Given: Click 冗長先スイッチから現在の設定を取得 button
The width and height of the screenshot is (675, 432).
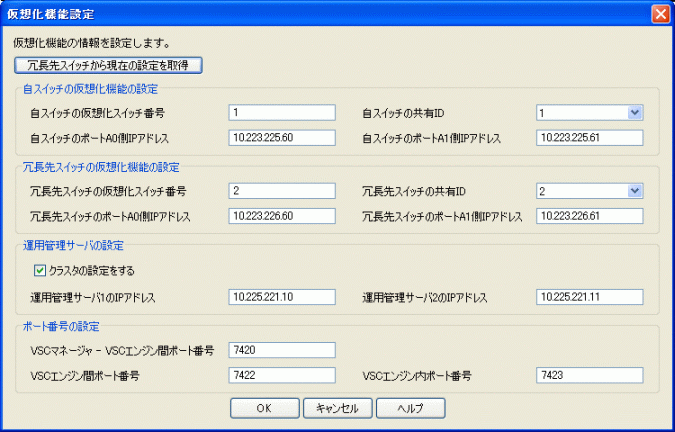Looking at the screenshot, I should point(108,66).
